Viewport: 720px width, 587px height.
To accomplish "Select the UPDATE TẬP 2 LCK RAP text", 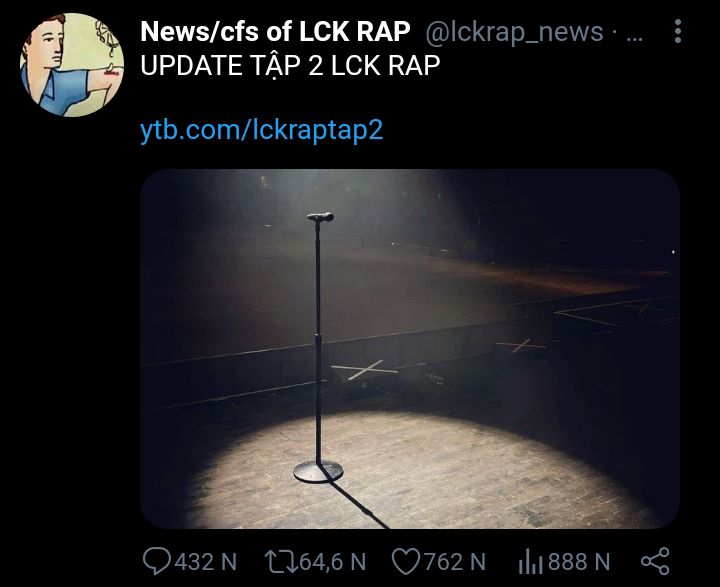I will coord(290,66).
